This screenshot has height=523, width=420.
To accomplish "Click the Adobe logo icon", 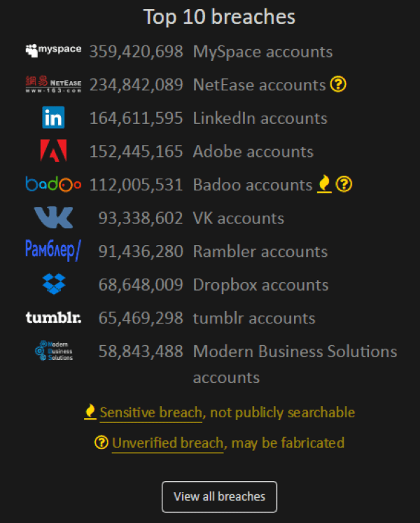I will [x=53, y=151].
